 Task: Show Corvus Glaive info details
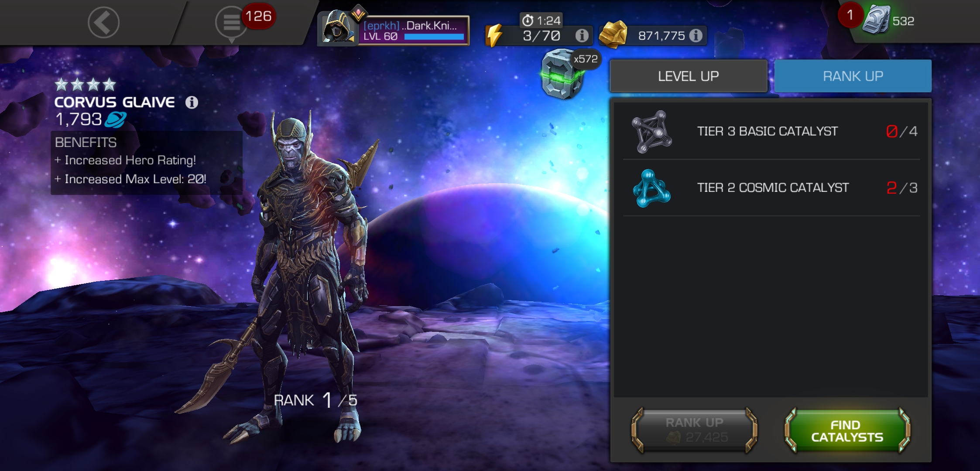[x=192, y=102]
